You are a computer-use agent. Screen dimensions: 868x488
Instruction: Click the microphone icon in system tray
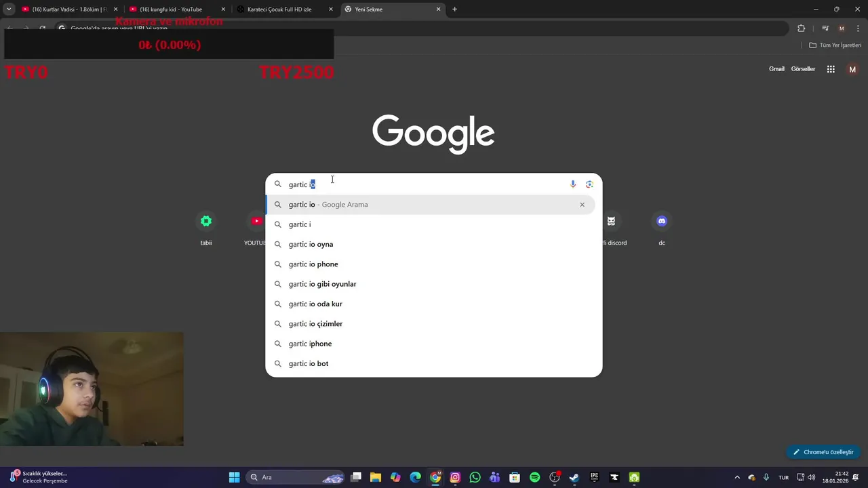click(x=766, y=477)
